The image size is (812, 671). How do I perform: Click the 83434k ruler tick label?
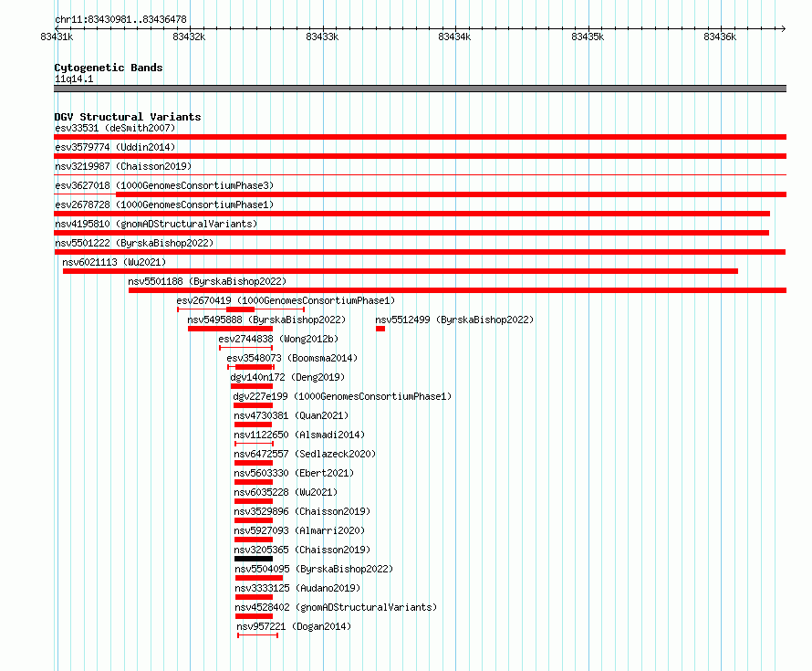454,37
